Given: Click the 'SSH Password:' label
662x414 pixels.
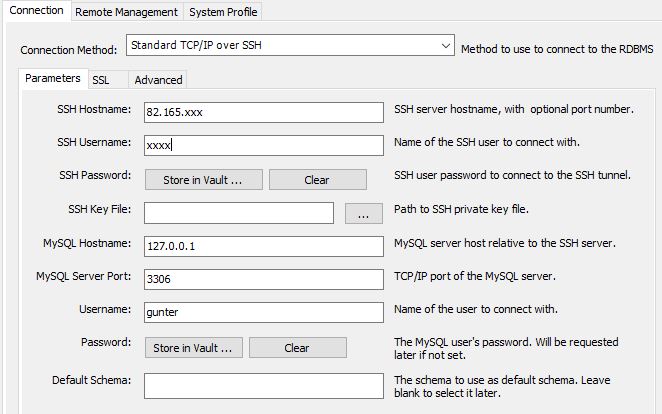Looking at the screenshot, I should tap(95, 175).
